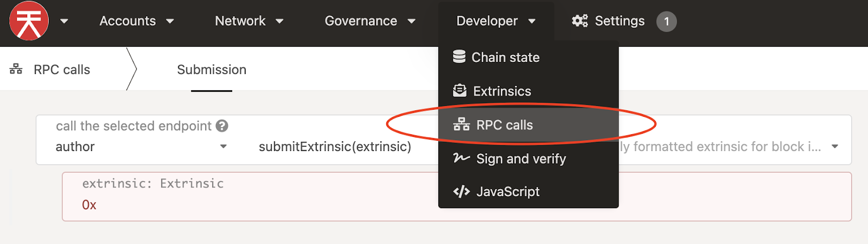Screen dimensions: 868x244
Task: Click the help question mark icon
Action: coord(222,126)
